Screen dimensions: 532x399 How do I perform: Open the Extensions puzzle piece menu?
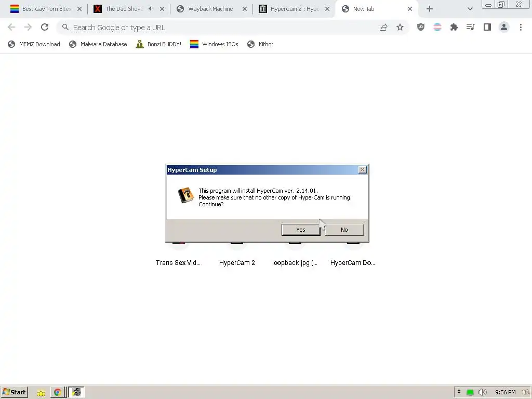pos(454,27)
